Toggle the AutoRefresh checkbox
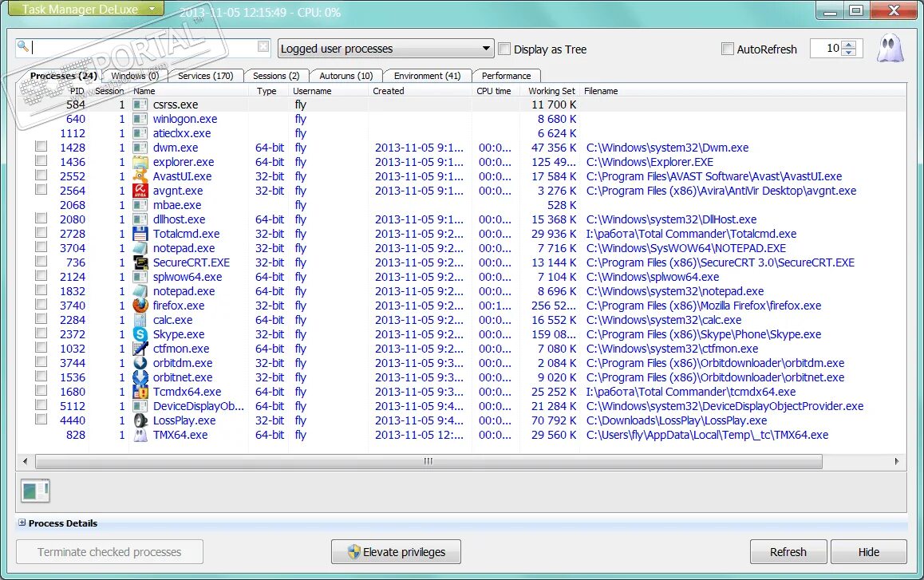This screenshot has width=924, height=580. pos(728,49)
